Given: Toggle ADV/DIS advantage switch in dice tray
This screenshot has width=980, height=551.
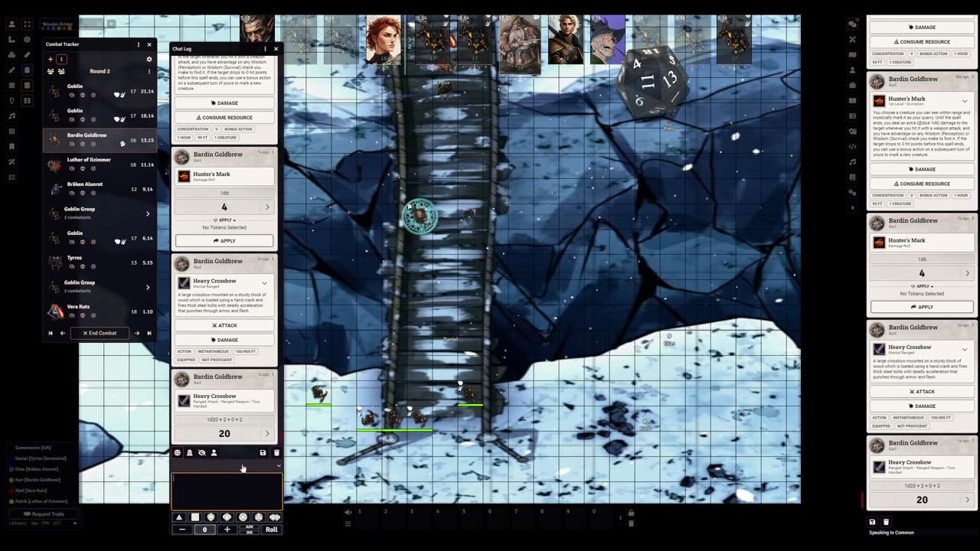Looking at the screenshot, I should (x=250, y=530).
